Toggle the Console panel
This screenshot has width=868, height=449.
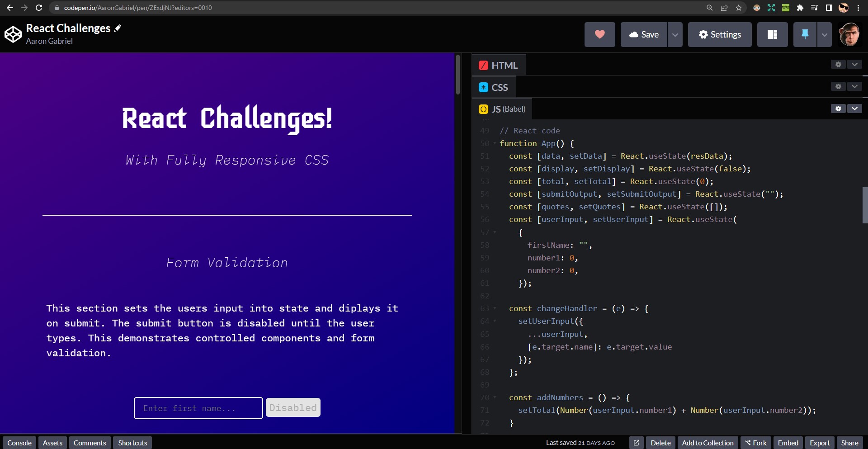[19, 443]
